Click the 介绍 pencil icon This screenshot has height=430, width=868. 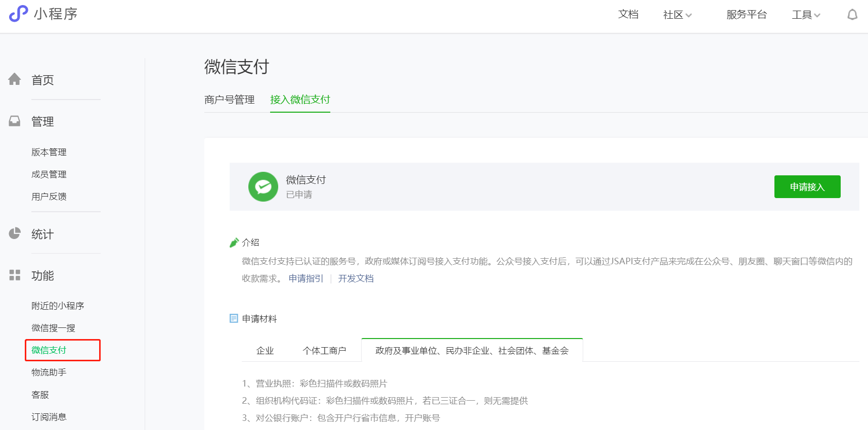point(234,243)
